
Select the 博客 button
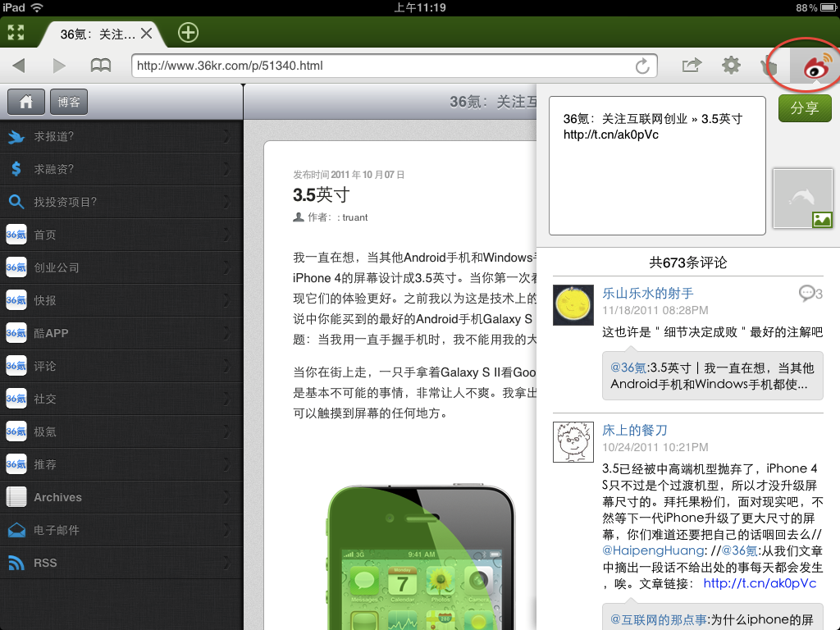pos(69,102)
